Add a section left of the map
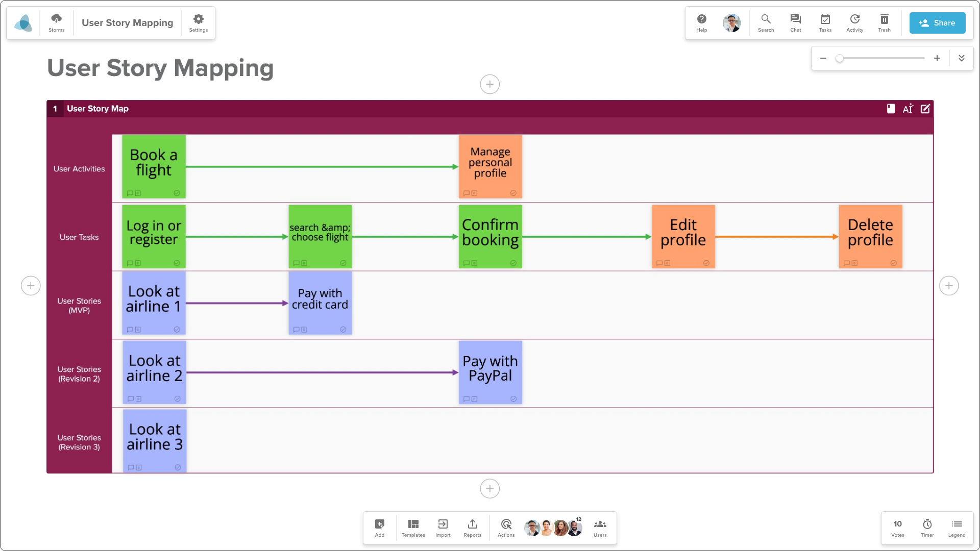The height and width of the screenshot is (551, 980). (x=31, y=286)
